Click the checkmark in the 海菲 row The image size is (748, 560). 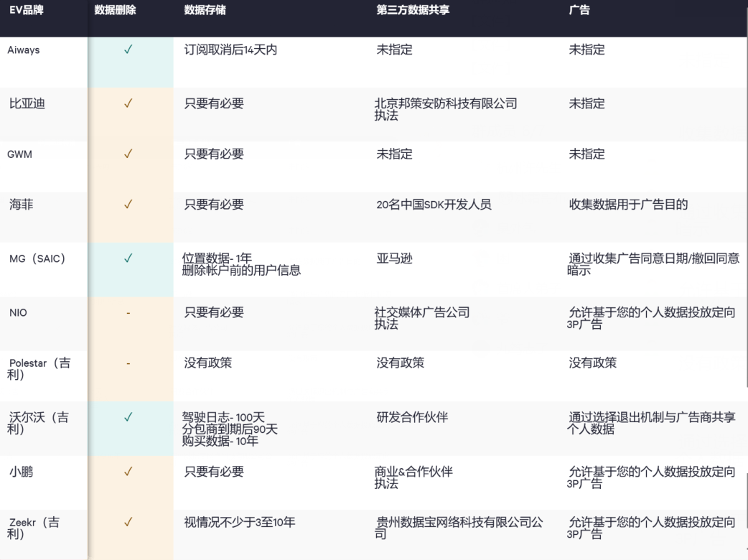click(128, 205)
